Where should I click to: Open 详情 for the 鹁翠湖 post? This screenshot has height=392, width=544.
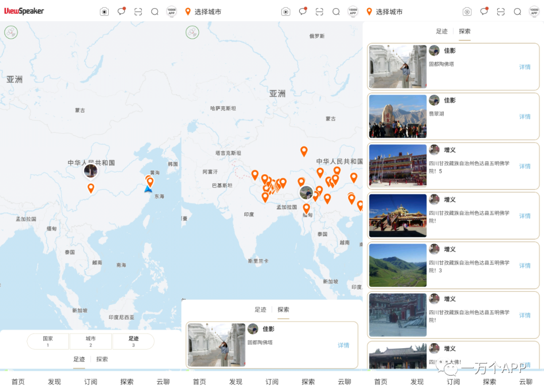524,116
